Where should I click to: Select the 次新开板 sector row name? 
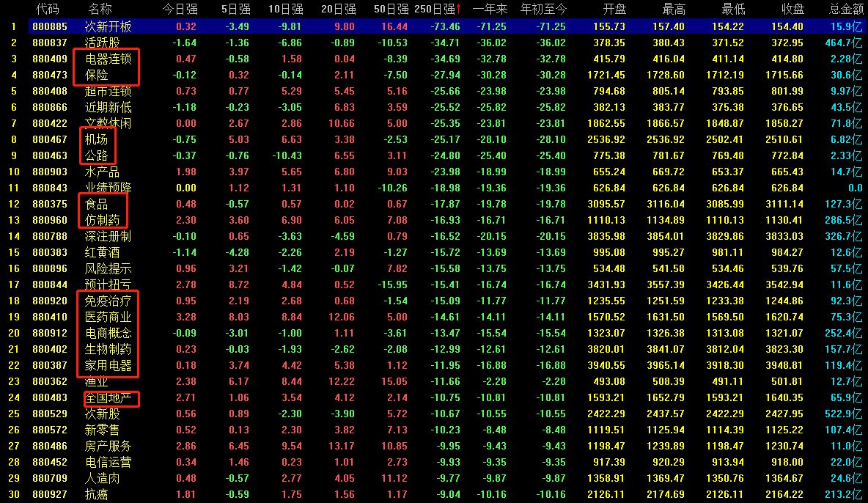[x=108, y=26]
